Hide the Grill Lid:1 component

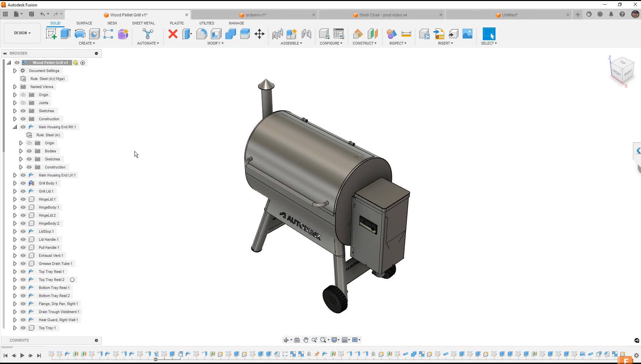coord(23,191)
